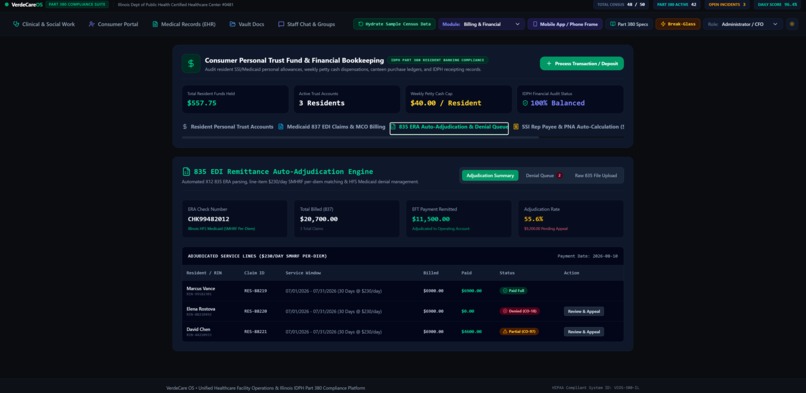Click the Clinical & Social Work stethoscope icon
Screen dimensions: 806x393
click(x=16, y=24)
